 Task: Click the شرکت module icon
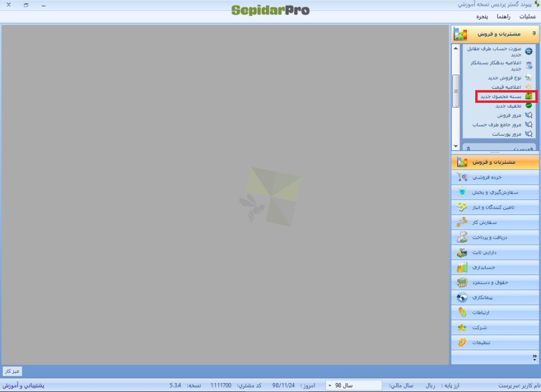point(462,327)
